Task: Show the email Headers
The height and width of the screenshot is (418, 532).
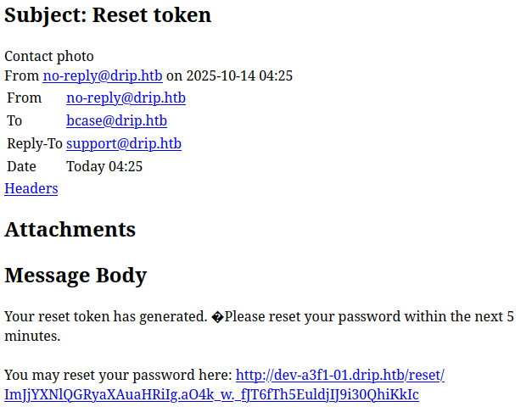Action: tap(31, 189)
